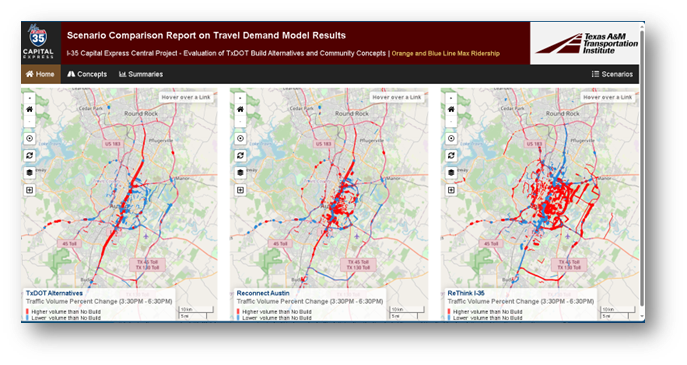This screenshot has height=365, width=687.
Task: Open the Concepts menu item
Action: [87, 74]
